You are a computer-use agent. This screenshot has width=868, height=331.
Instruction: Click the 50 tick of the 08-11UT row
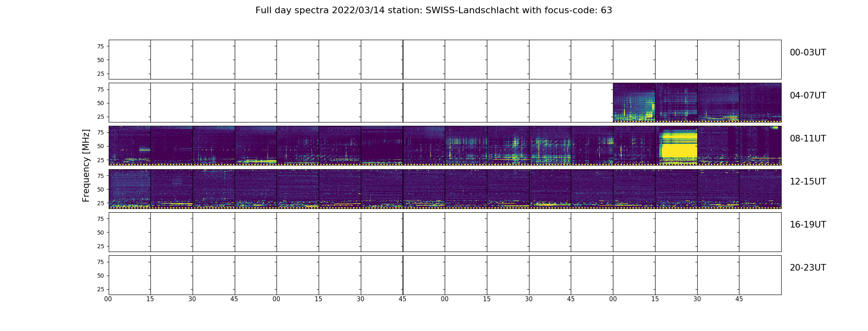coord(100,146)
